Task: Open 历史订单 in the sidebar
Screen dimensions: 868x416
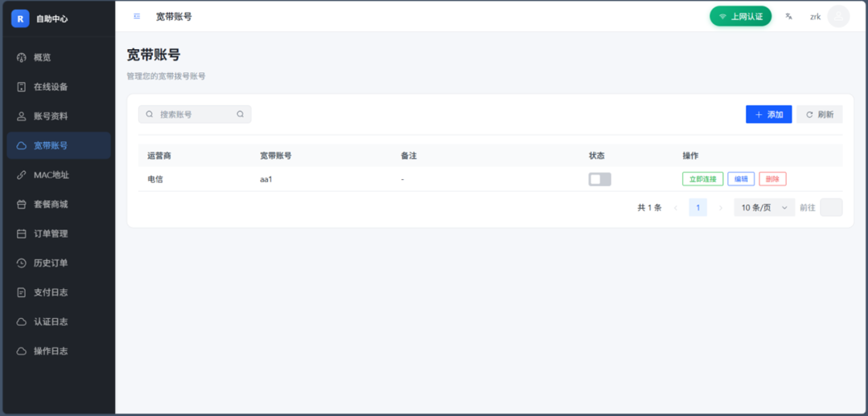Action: (x=59, y=263)
